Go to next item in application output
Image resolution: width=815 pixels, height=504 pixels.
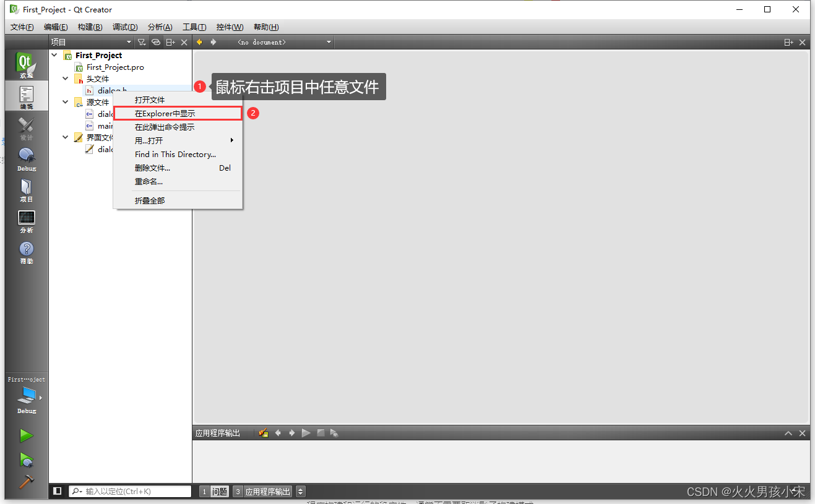pyautogui.click(x=292, y=433)
